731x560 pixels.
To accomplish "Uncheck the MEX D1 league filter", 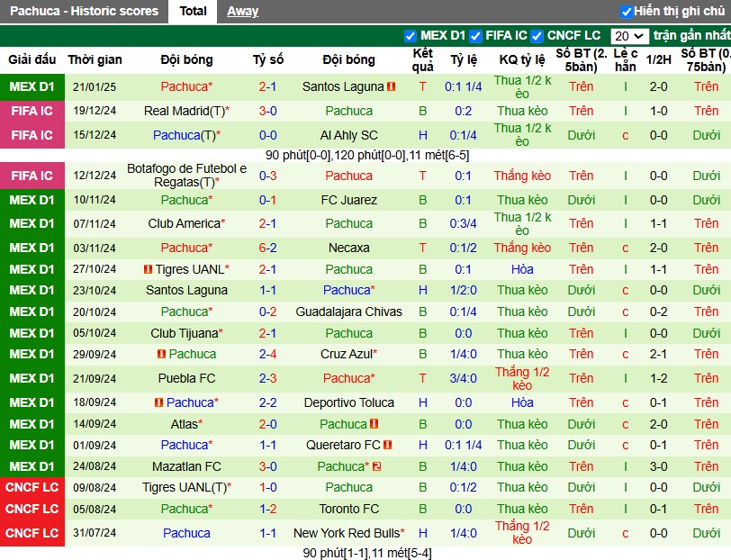I will pyautogui.click(x=411, y=36).
